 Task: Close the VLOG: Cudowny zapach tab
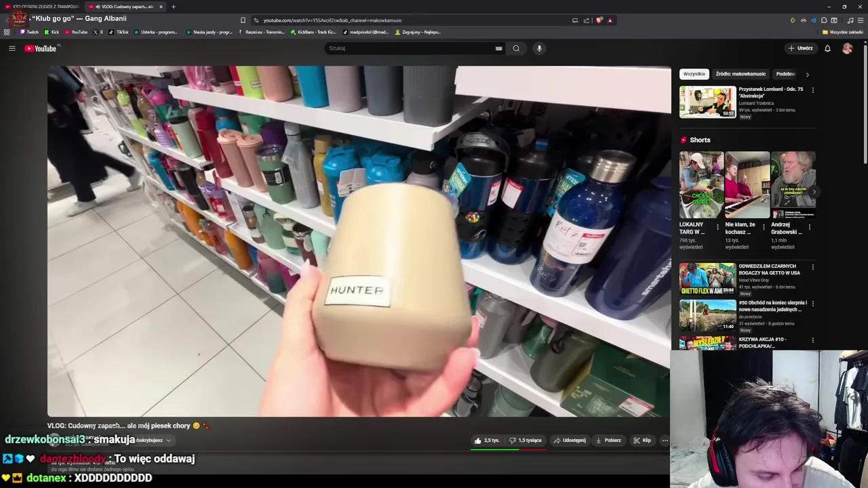tap(161, 7)
